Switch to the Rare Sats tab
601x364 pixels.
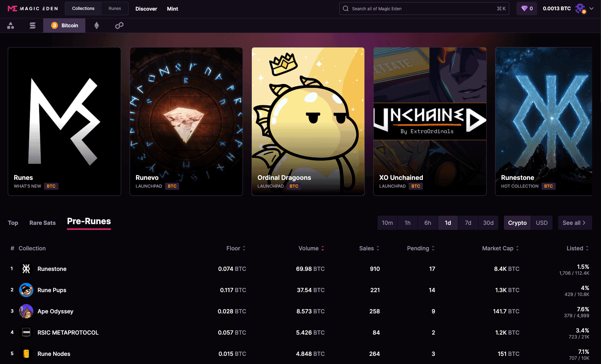pos(42,223)
